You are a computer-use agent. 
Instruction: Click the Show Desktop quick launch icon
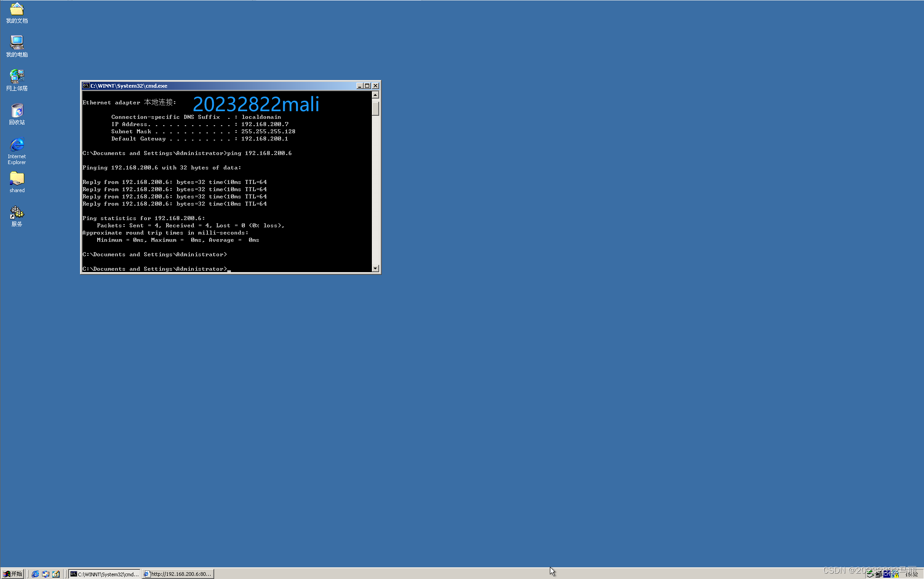tap(56, 574)
